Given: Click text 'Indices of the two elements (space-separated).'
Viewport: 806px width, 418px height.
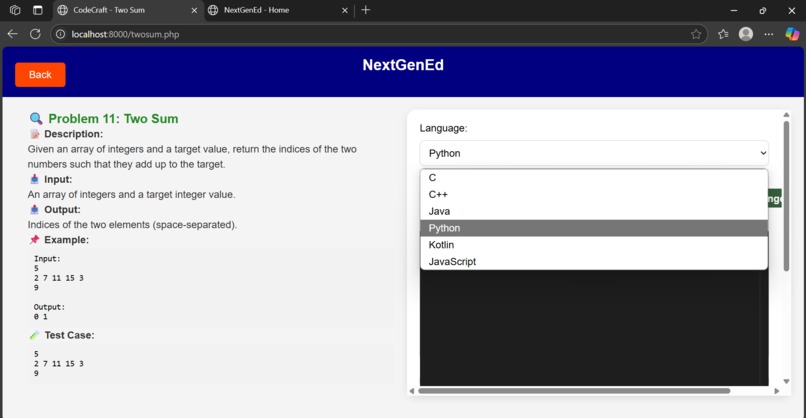Looking at the screenshot, I should 132,225.
